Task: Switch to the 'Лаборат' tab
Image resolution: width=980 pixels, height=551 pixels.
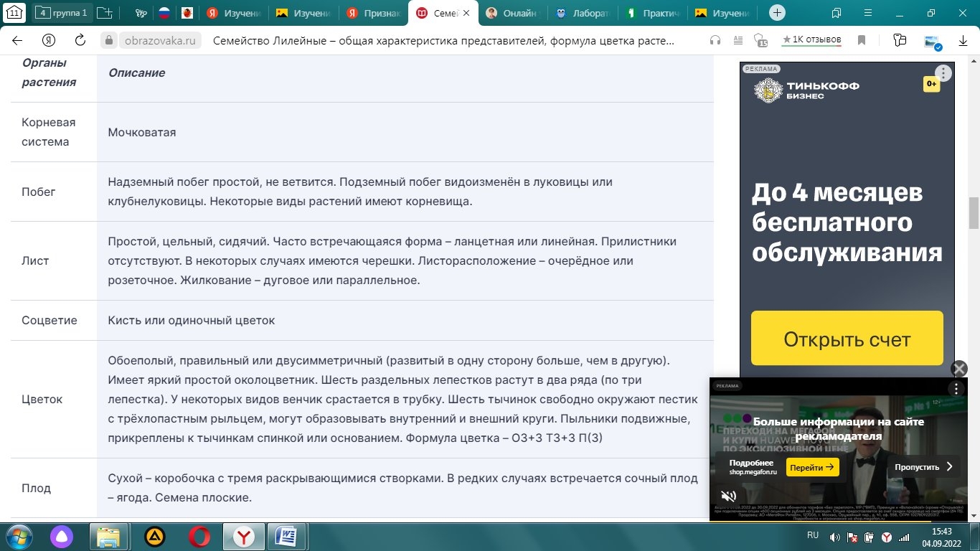Action: 583,13
